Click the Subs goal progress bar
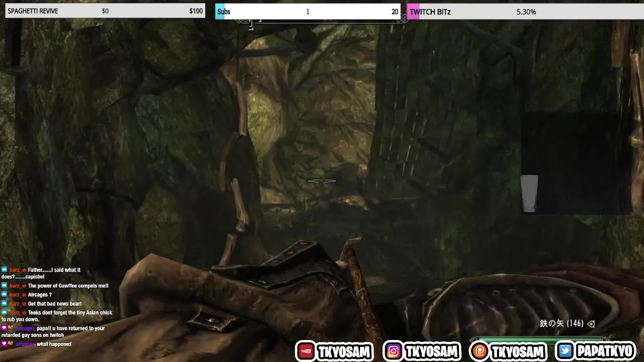The height and width of the screenshot is (362, 644). tap(308, 12)
